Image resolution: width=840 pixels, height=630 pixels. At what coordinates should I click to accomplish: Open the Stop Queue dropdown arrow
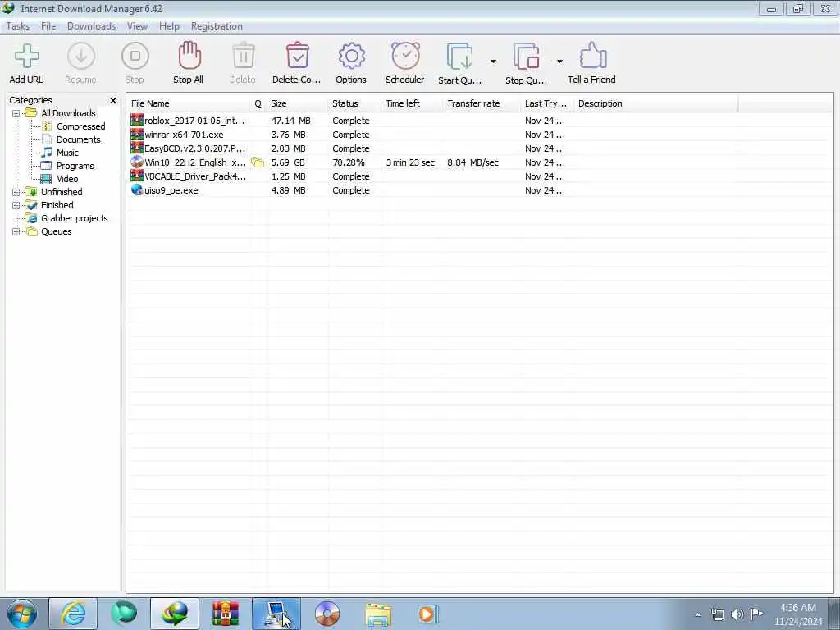tap(559, 62)
